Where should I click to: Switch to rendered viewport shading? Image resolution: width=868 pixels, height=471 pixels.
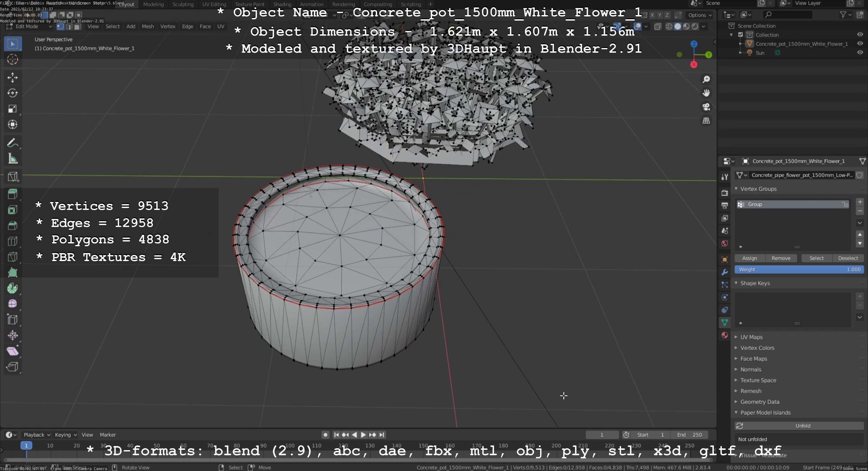(x=695, y=27)
